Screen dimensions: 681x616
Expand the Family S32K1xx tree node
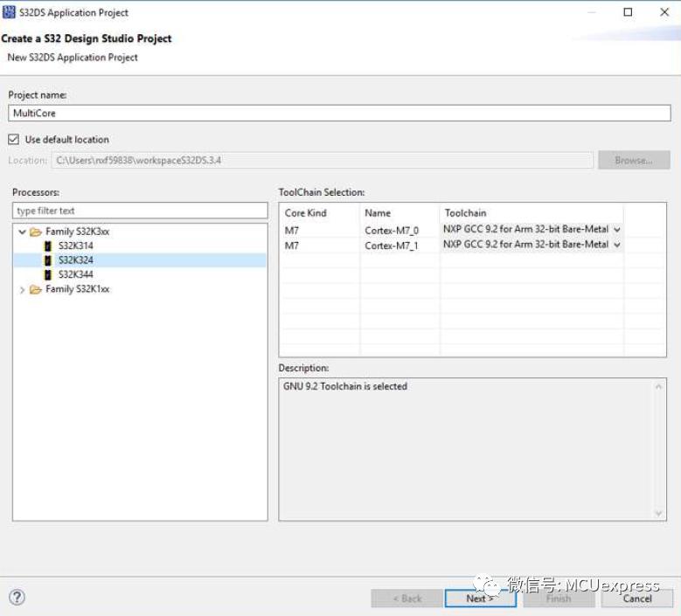click(22, 289)
